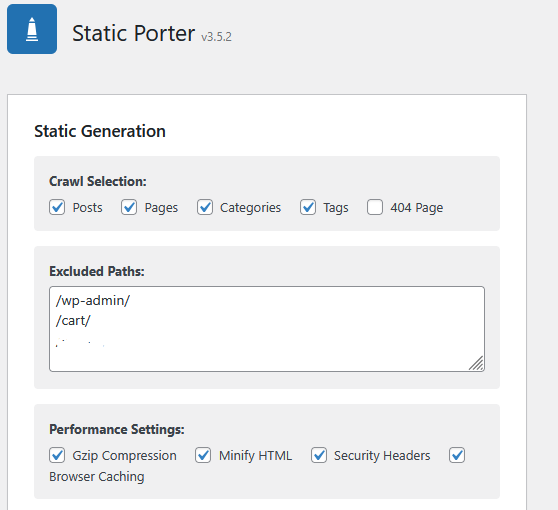The image size is (558, 510).
Task: Click the v3.5.2 version label
Action: click(x=216, y=37)
